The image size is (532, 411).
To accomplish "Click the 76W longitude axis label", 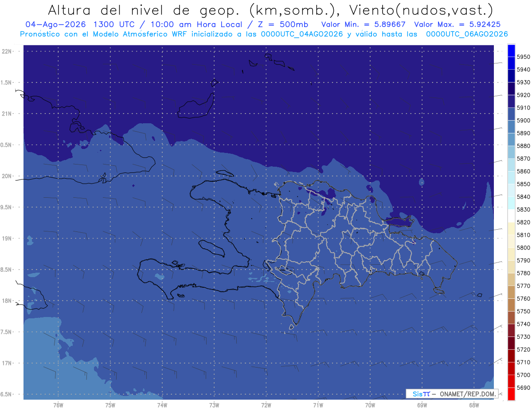I will tap(58, 405).
